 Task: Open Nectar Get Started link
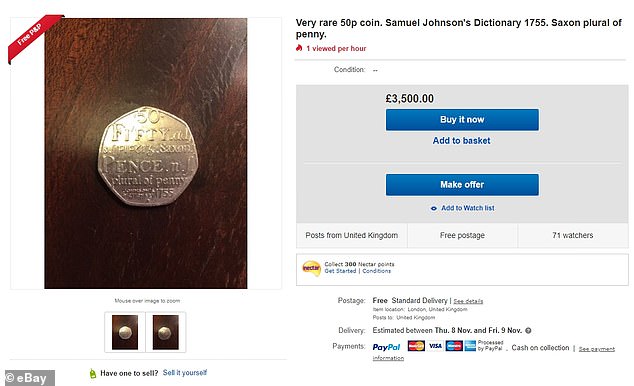[x=340, y=271]
